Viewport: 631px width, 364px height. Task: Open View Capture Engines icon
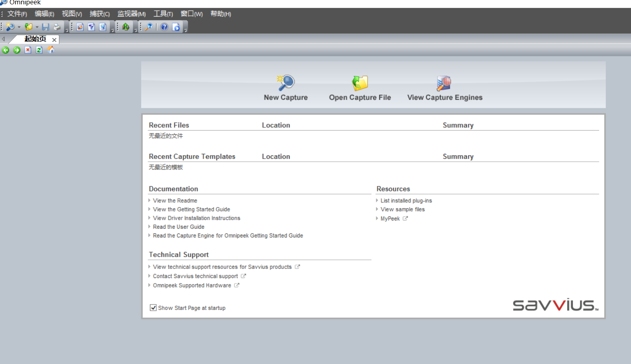tap(444, 83)
